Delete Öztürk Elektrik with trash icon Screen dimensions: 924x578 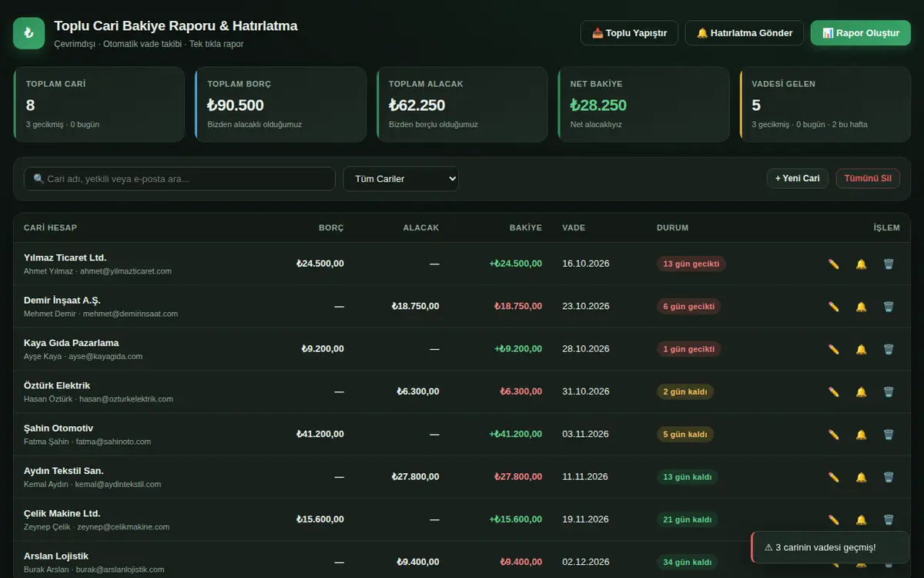pyautogui.click(x=889, y=391)
